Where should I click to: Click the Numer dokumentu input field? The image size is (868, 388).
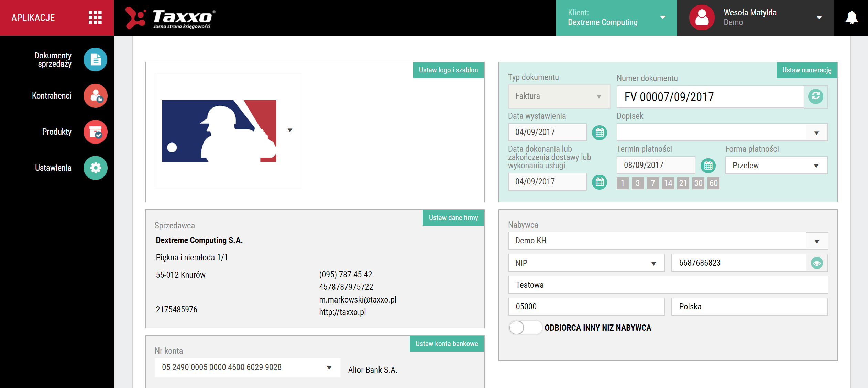(x=710, y=97)
